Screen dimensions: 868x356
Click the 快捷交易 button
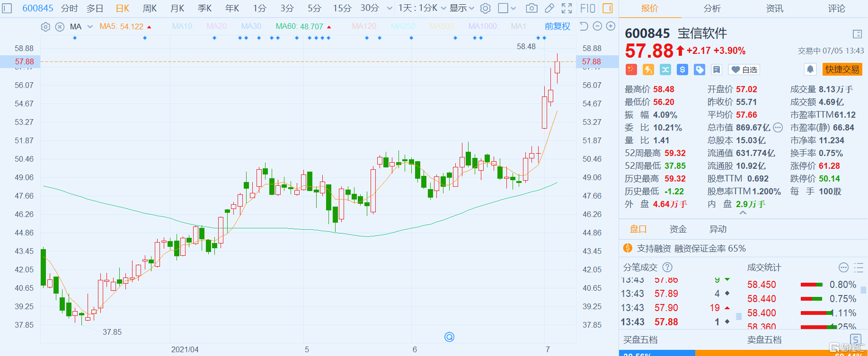842,69
